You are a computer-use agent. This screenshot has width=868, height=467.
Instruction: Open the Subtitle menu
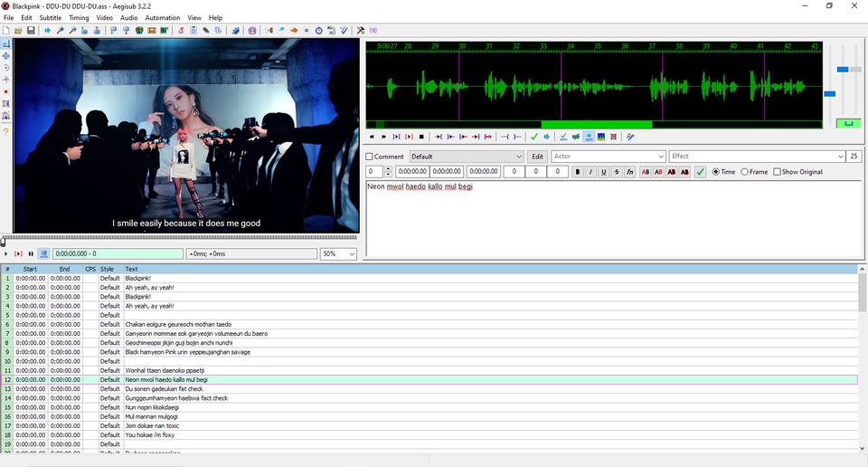pos(51,18)
